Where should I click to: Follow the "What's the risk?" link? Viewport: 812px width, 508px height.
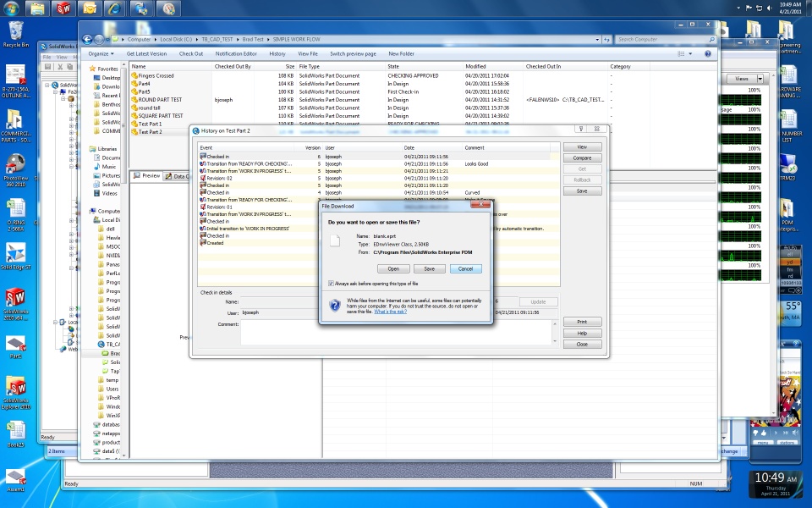coord(391,312)
